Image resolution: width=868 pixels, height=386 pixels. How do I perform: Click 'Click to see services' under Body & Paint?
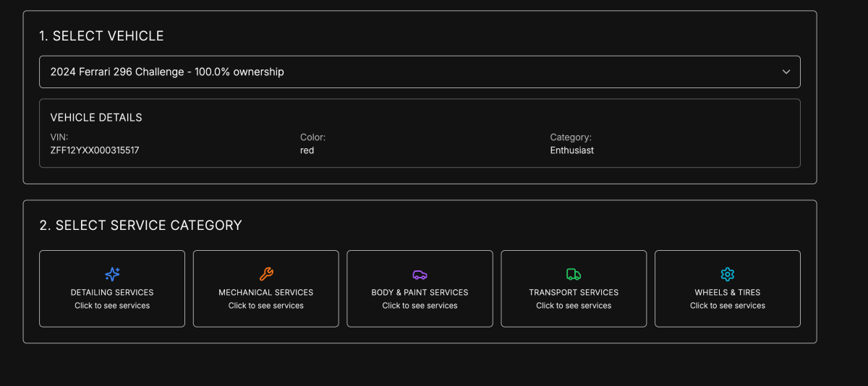(420, 306)
